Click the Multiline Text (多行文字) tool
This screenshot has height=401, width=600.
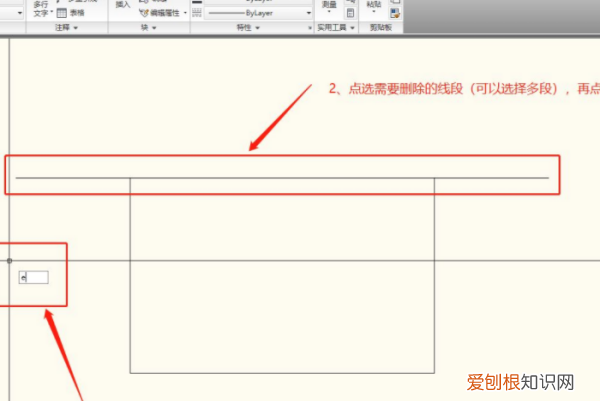(x=40, y=9)
